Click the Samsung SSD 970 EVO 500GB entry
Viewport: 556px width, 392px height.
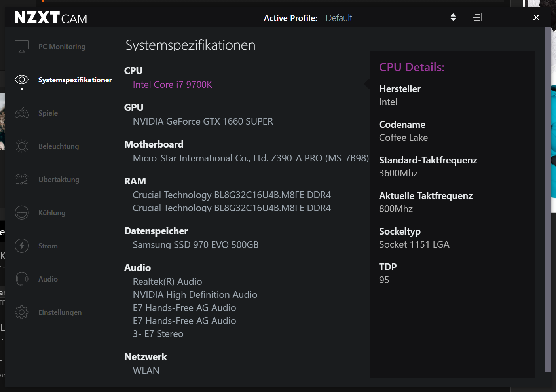195,245
